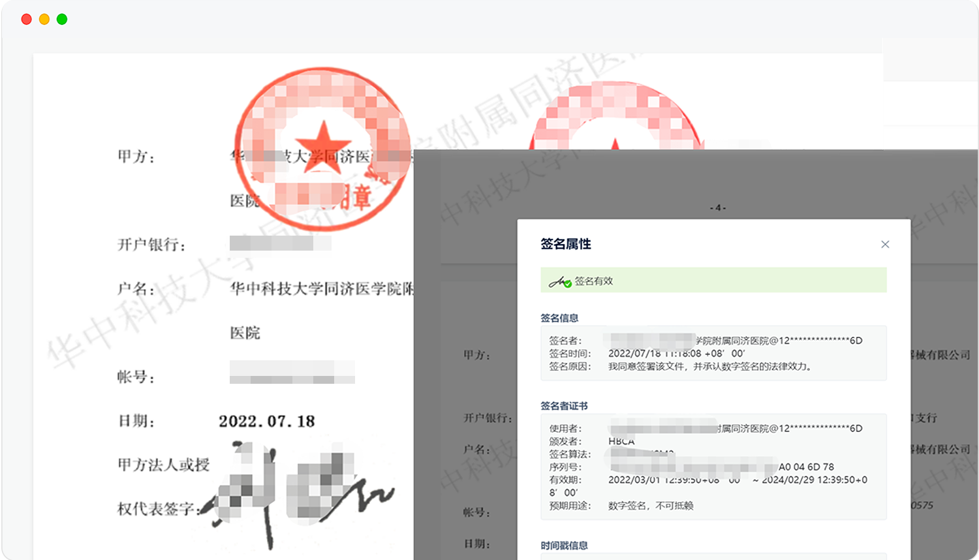Select the 时间戳信息 section heading
This screenshot has height=560, width=979.
tap(564, 546)
